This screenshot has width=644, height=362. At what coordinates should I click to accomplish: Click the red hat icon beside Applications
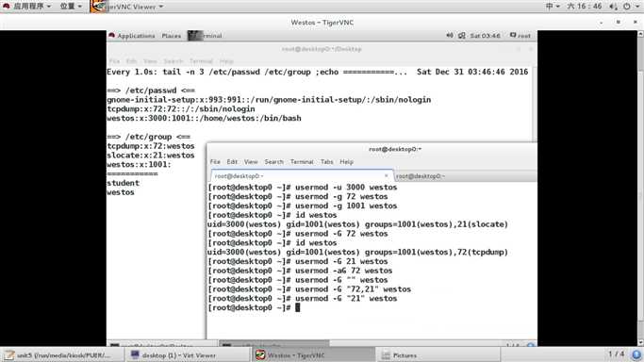pos(111,36)
